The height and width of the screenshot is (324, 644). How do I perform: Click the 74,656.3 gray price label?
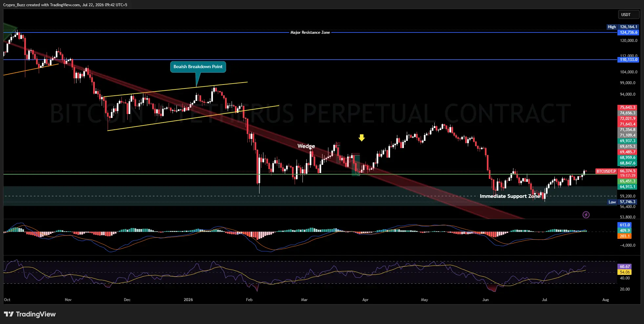[x=628, y=113]
